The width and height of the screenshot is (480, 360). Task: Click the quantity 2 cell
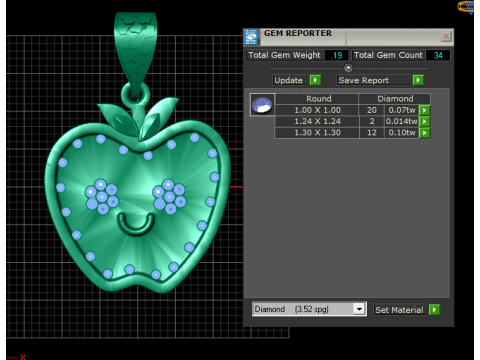tap(372, 121)
